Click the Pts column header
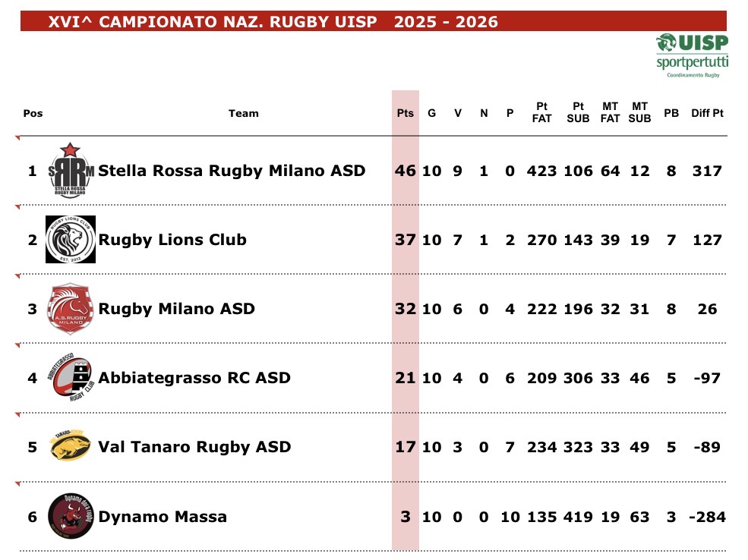Image resolution: width=748 pixels, height=560 pixels. (x=406, y=113)
